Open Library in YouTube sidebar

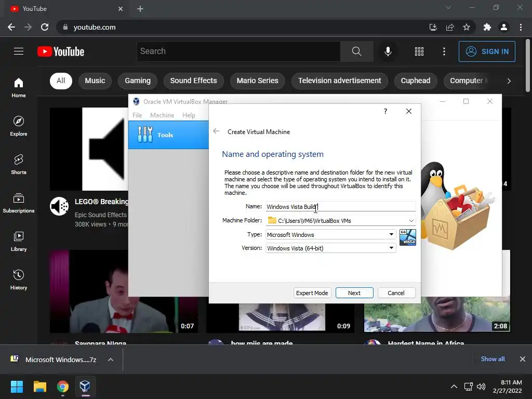tap(19, 241)
